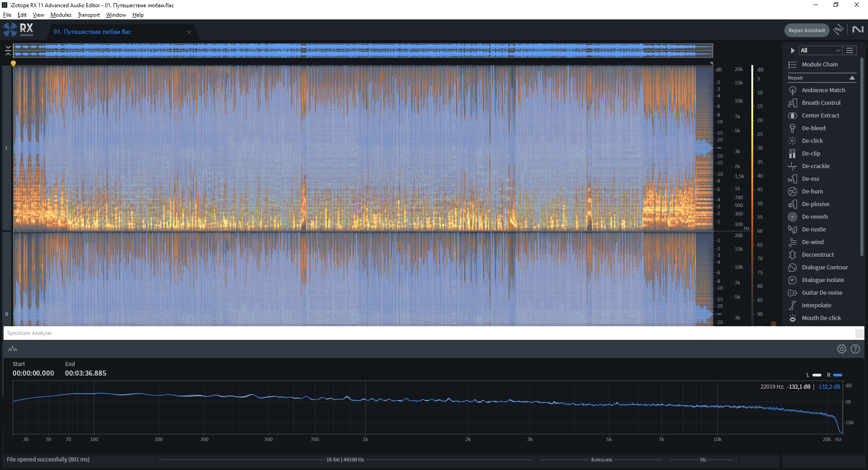Click the waveform overview navigation strip

(363, 50)
